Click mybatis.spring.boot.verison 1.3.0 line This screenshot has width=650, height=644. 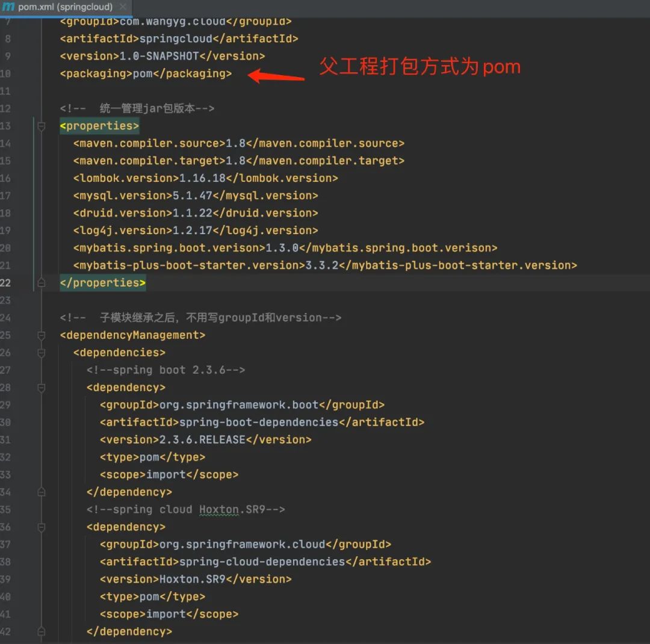[285, 248]
